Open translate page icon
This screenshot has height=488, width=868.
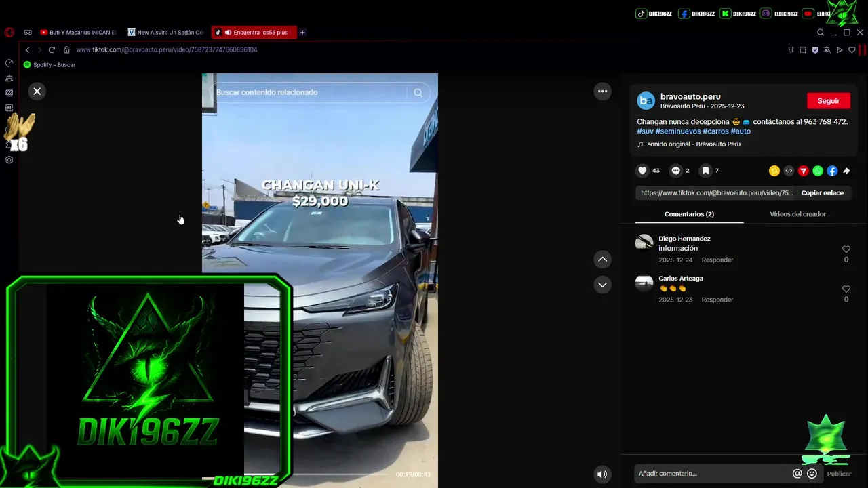pyautogui.click(x=827, y=49)
